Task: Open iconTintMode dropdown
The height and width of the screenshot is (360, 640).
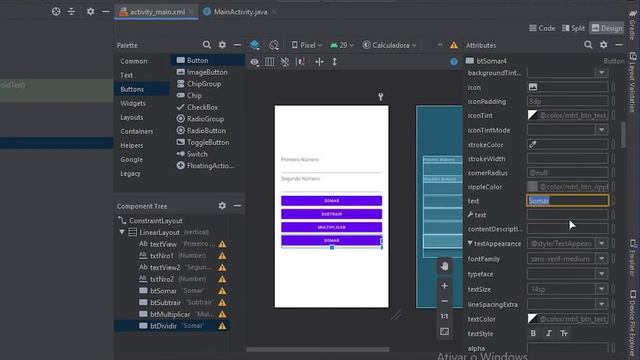Action: pos(602,130)
